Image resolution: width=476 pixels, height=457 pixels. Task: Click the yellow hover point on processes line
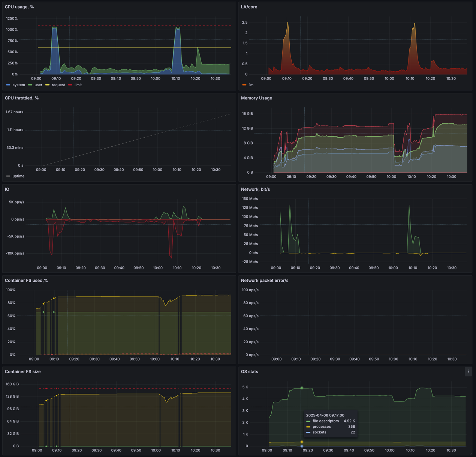coord(302,442)
